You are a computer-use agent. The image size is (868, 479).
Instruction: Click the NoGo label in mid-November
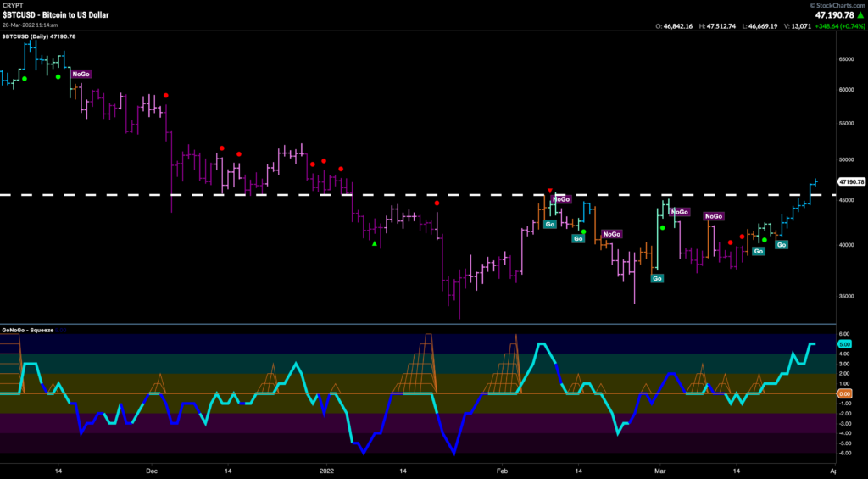click(81, 74)
